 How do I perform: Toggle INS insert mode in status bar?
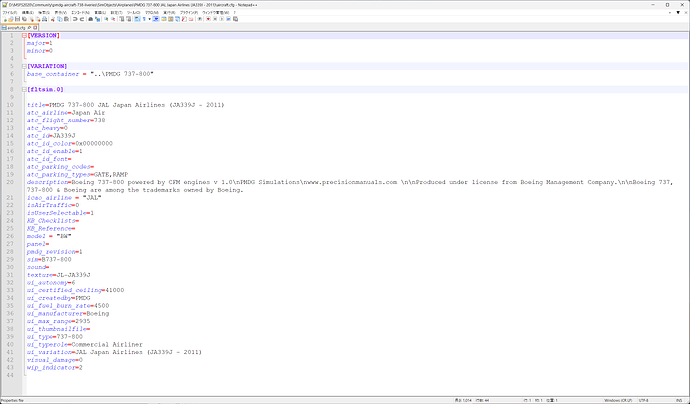tap(679, 400)
